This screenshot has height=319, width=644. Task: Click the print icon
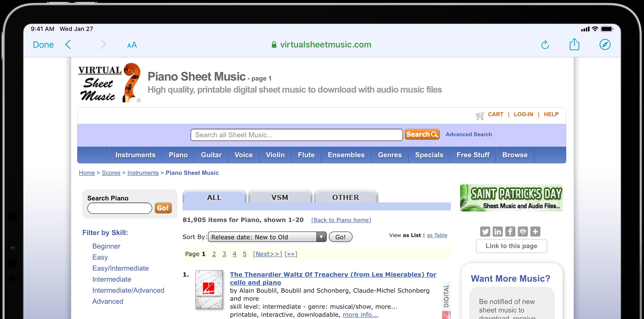tap(523, 231)
